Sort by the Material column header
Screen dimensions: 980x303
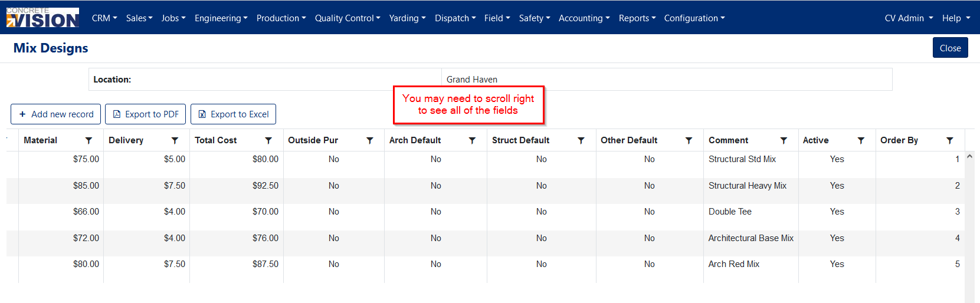40,140
